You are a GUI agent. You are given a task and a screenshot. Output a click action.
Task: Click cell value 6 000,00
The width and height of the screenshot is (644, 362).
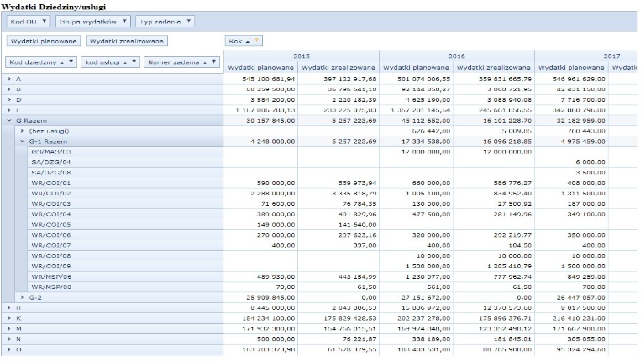pyautogui.click(x=590, y=162)
